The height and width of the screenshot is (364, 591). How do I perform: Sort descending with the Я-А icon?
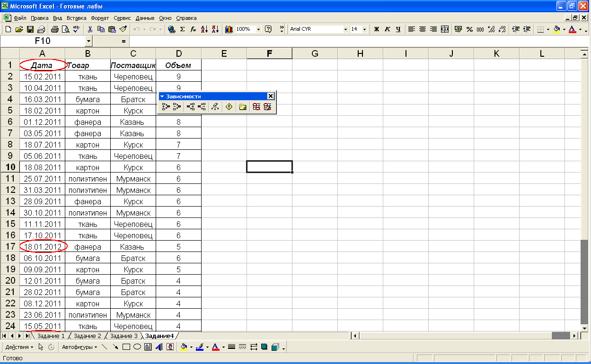tap(215, 29)
